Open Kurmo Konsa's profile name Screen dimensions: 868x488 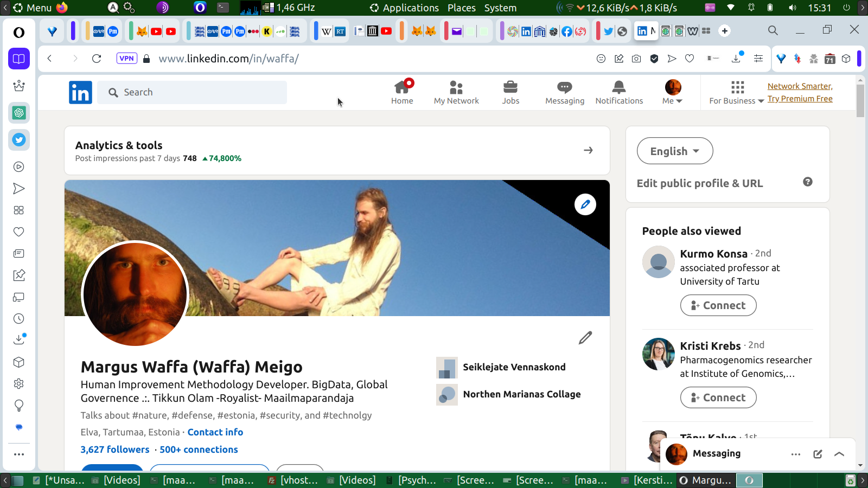click(x=714, y=254)
